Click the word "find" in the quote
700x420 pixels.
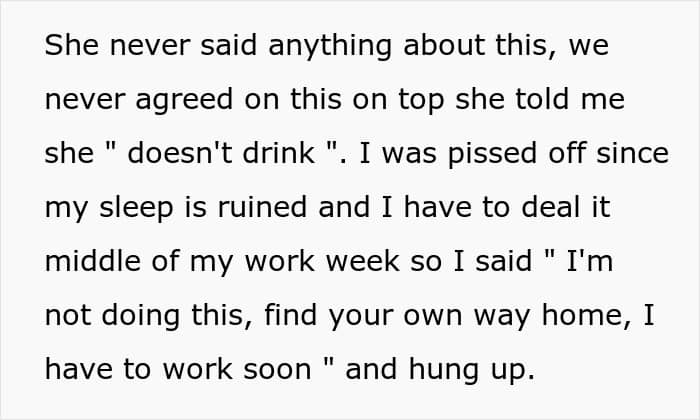pos(291,315)
